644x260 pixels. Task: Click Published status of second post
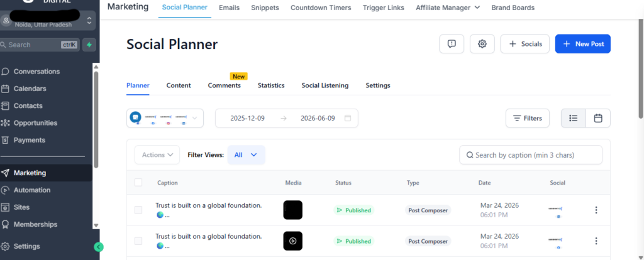tap(353, 241)
